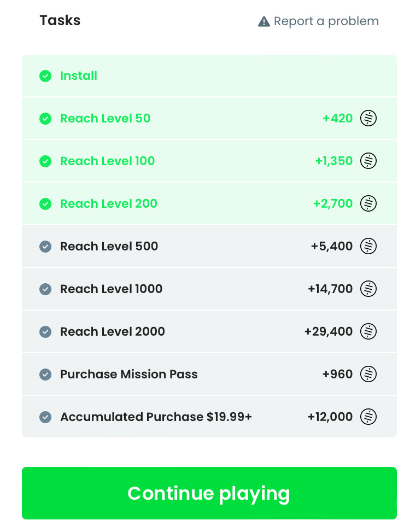Click the coin icon beside +5,400

[368, 246]
